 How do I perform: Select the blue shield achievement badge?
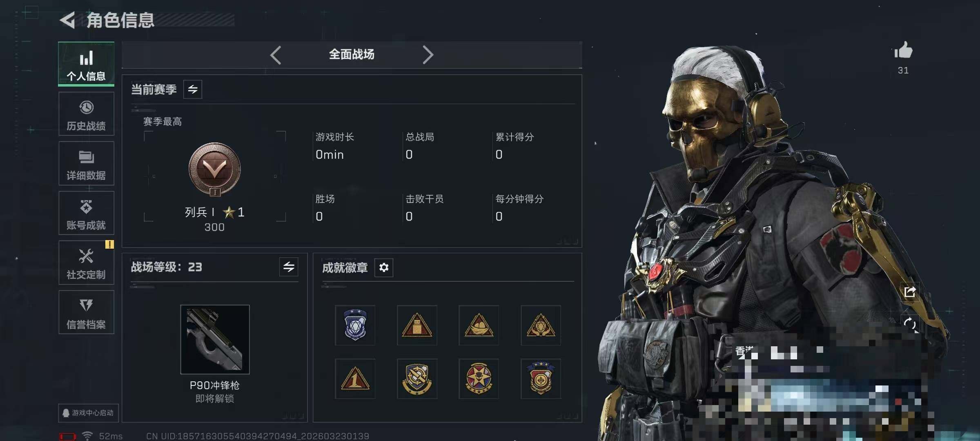click(x=355, y=325)
